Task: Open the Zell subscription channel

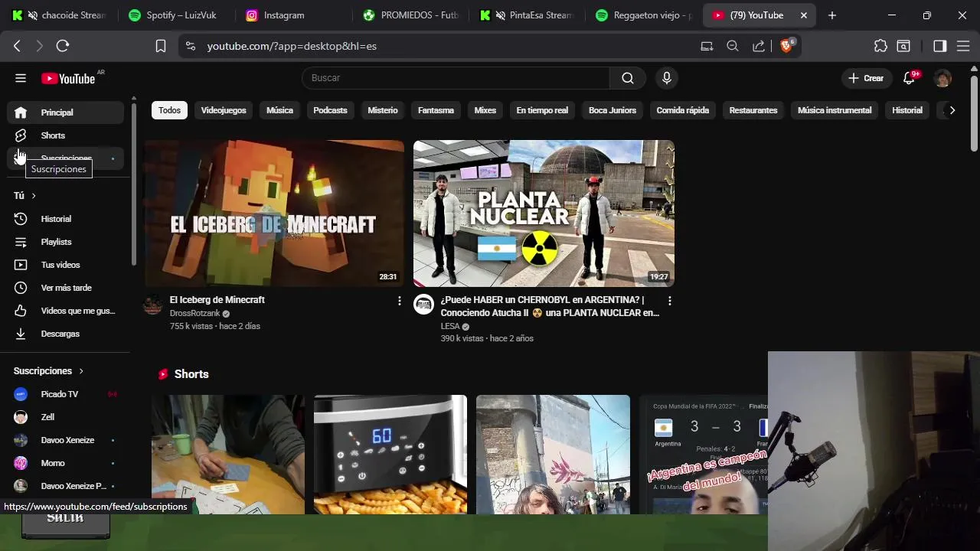Action: 66,417
